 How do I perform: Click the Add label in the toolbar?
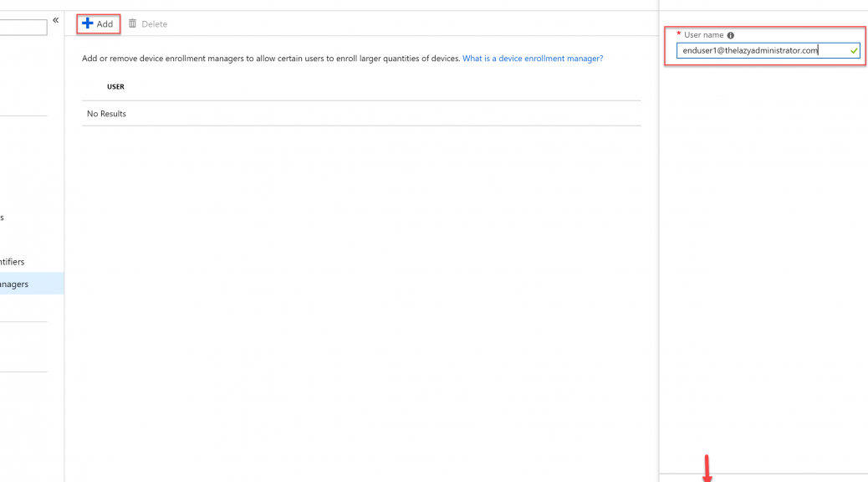(105, 23)
